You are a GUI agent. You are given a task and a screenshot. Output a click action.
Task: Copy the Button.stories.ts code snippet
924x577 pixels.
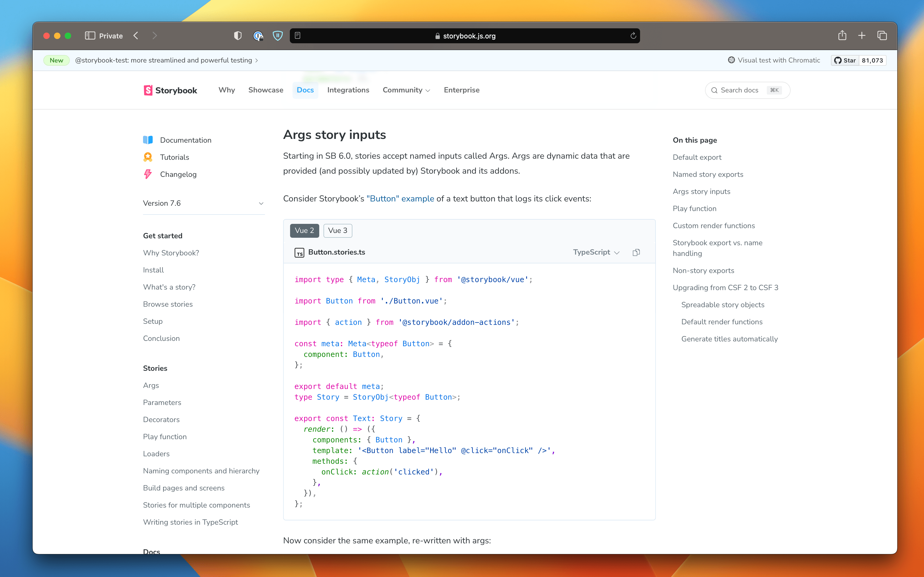[x=636, y=252]
